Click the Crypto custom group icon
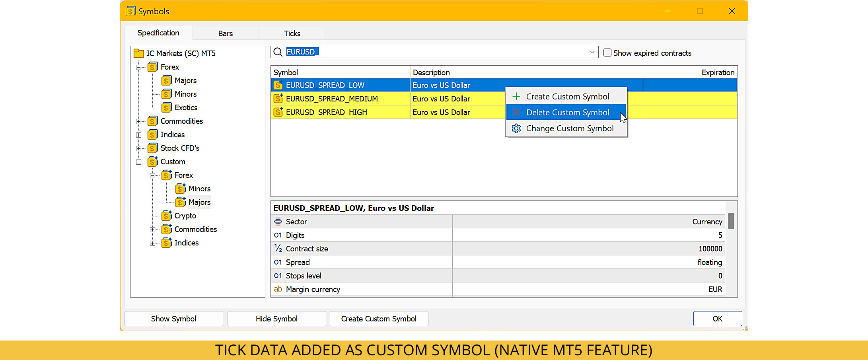This screenshot has width=868, height=360. pyautogui.click(x=167, y=216)
